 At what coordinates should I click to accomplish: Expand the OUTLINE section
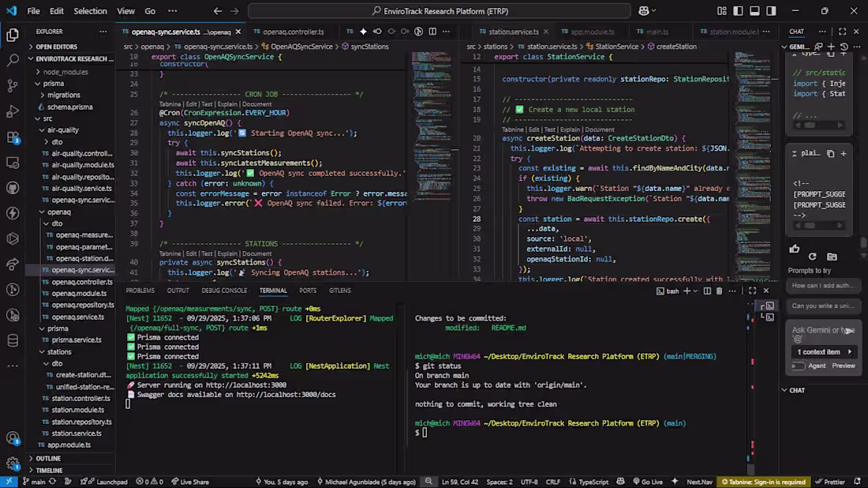(48, 458)
